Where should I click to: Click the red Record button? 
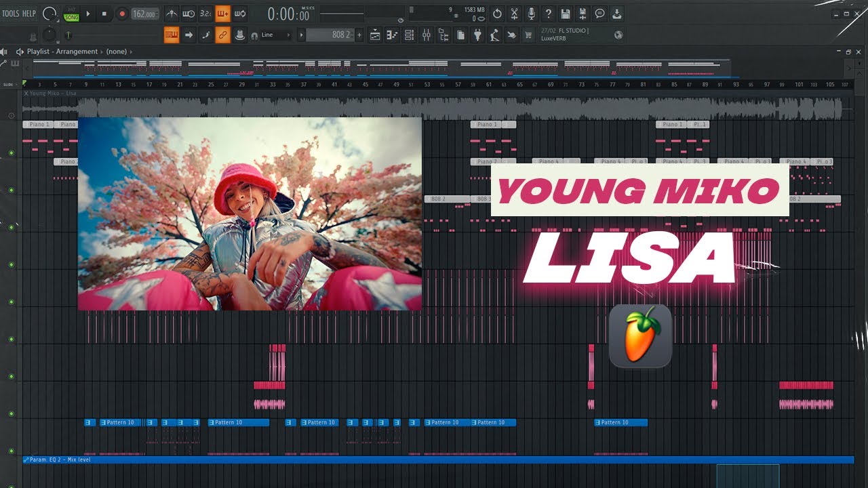click(122, 14)
